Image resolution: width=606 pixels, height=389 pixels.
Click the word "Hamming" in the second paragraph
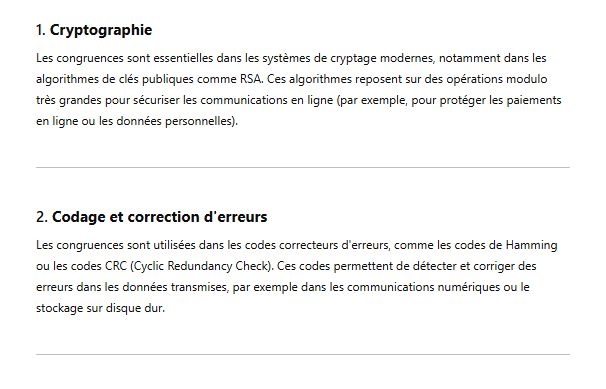point(531,245)
